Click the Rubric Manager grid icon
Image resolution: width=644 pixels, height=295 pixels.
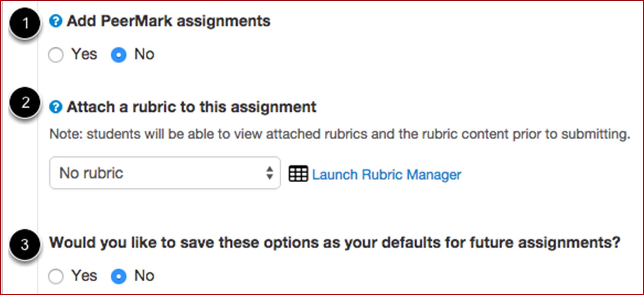coord(298,174)
